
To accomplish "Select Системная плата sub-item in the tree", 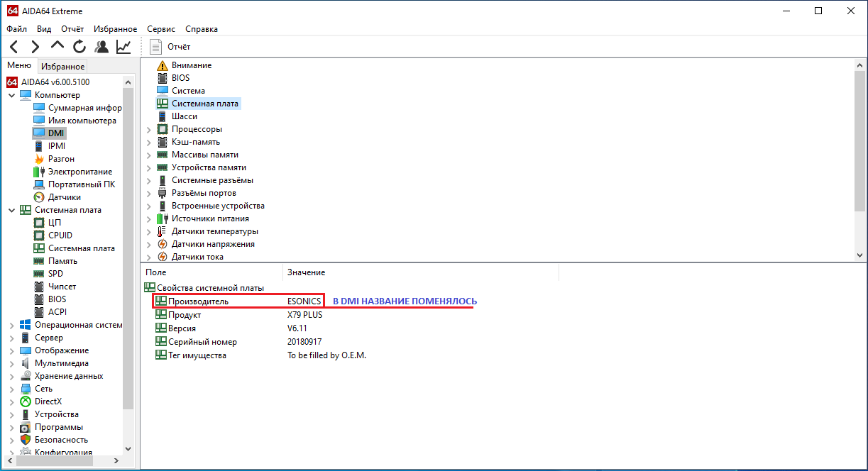I will click(x=74, y=248).
